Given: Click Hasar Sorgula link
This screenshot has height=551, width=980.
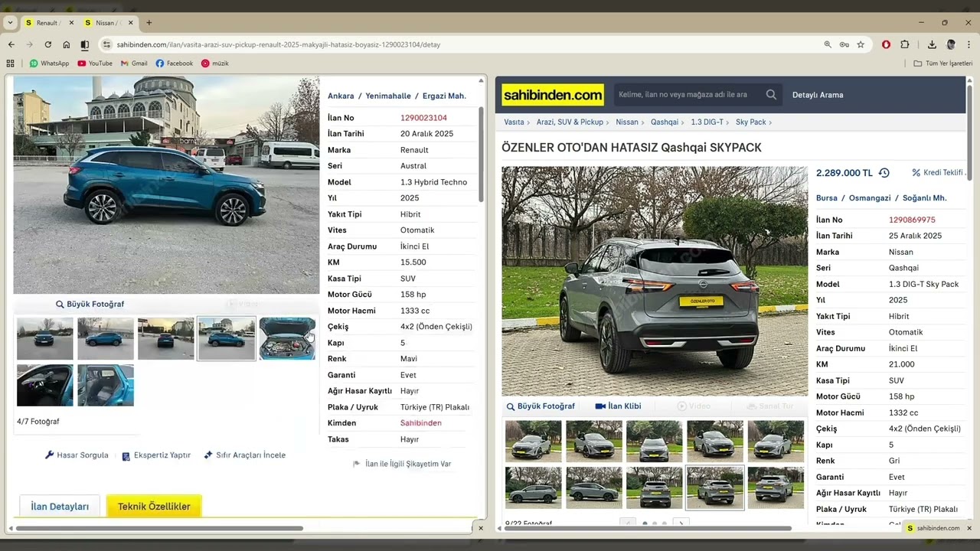Looking at the screenshot, I should click(77, 455).
